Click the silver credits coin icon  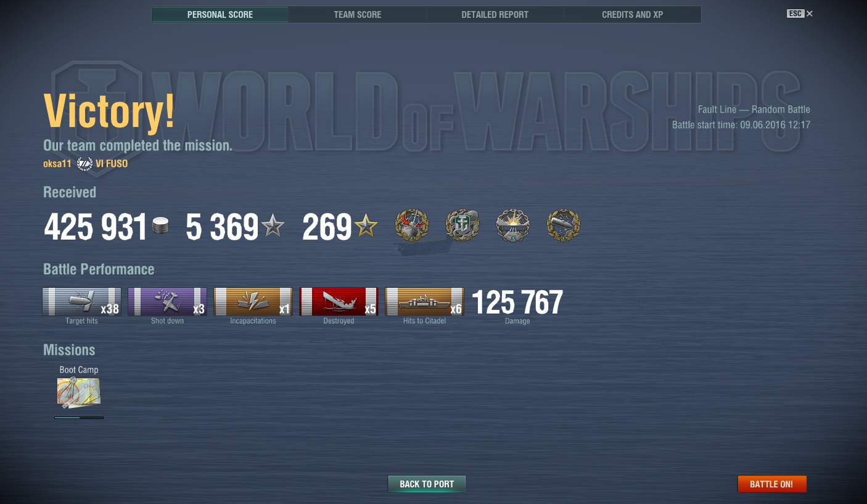coord(160,226)
